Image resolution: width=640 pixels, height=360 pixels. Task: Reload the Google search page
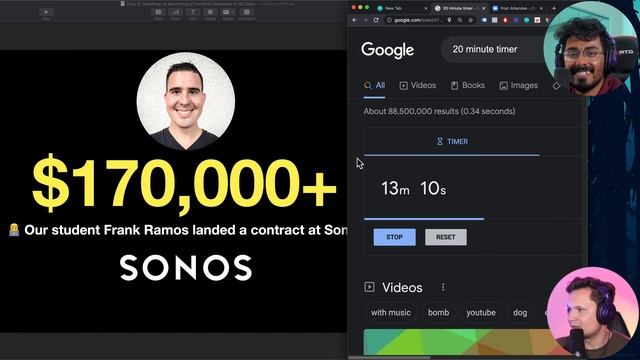pos(376,20)
